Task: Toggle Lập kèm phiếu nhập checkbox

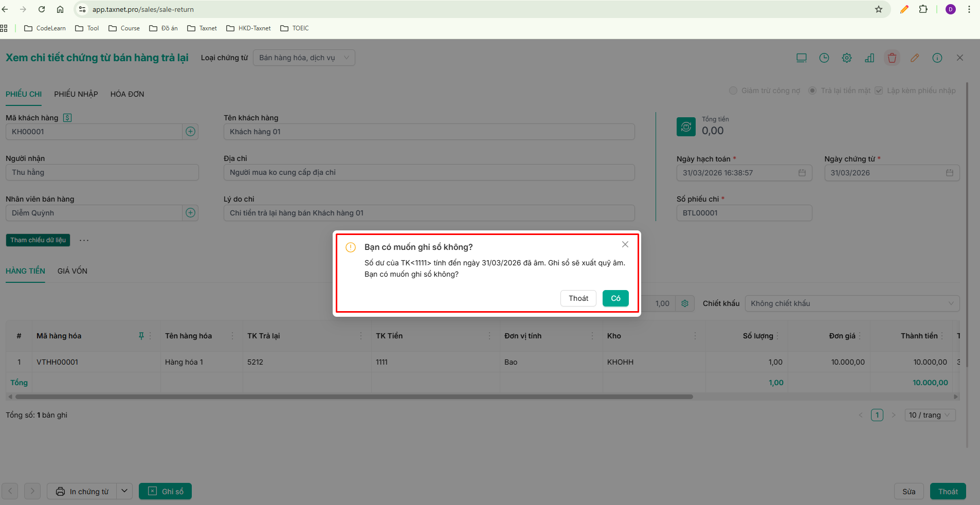Action: (879, 91)
